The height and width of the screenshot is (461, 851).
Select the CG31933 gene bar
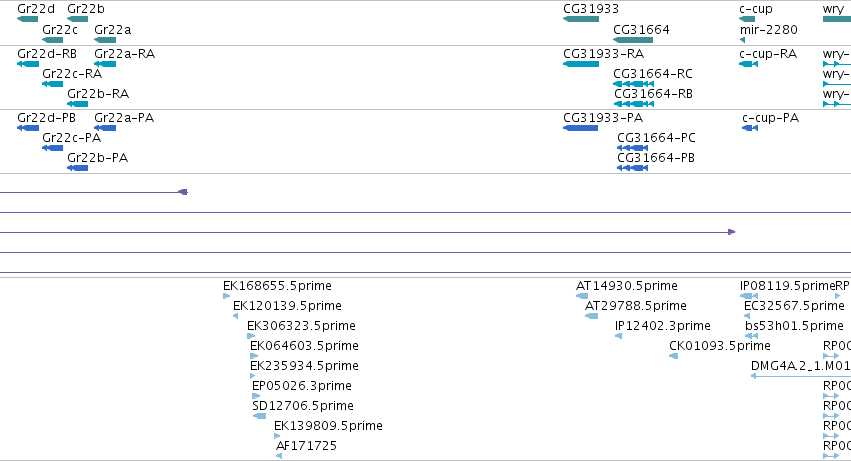(581, 19)
